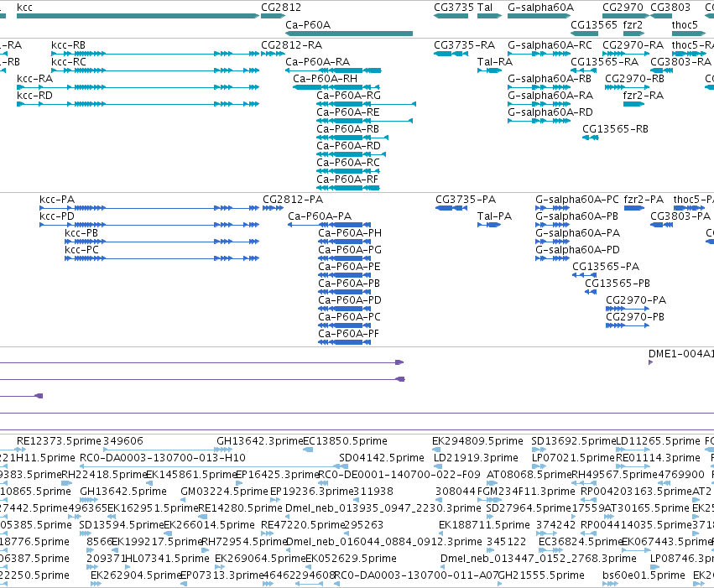714x588 pixels.
Task: Select the CG13565 gene label
Action: coord(594,24)
